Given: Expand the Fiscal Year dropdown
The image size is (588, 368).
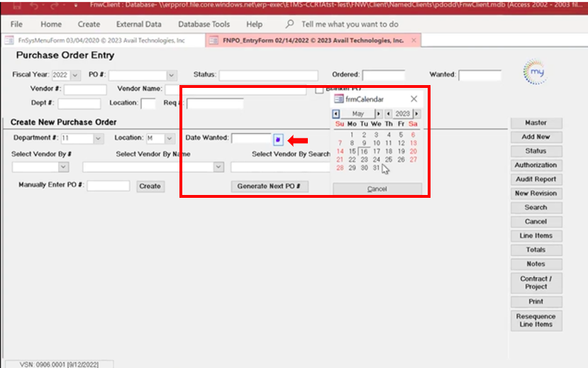Looking at the screenshot, I should coord(75,75).
